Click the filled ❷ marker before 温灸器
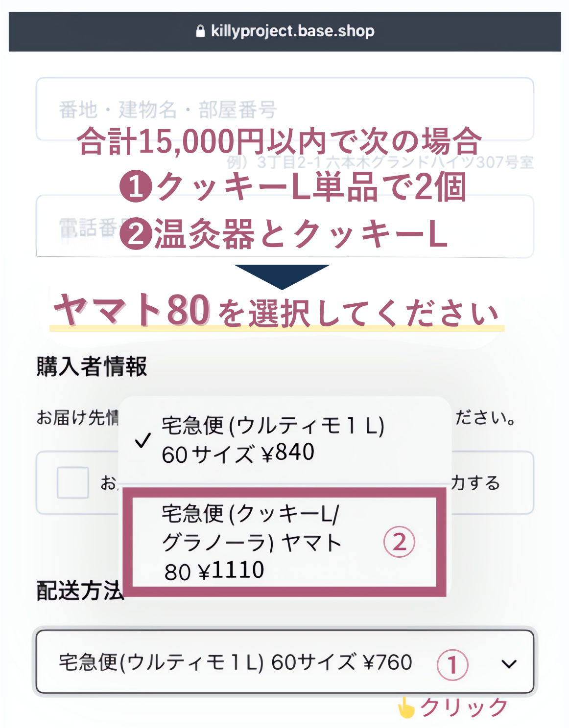The height and width of the screenshot is (728, 569). click(136, 234)
